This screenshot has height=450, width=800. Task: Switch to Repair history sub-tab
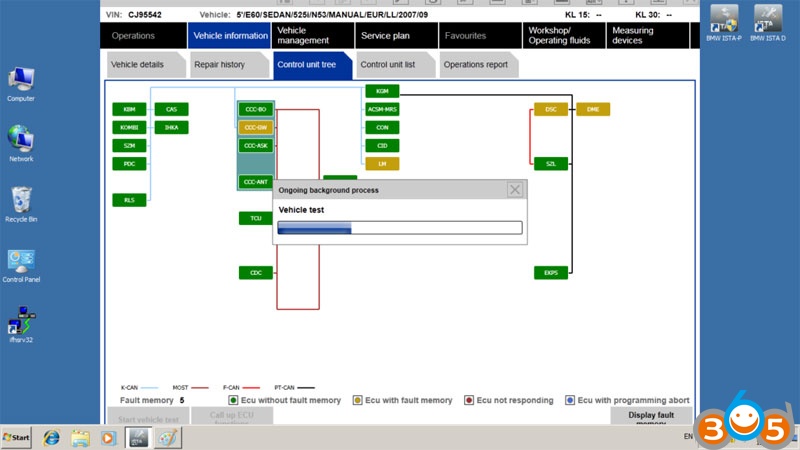(229, 65)
